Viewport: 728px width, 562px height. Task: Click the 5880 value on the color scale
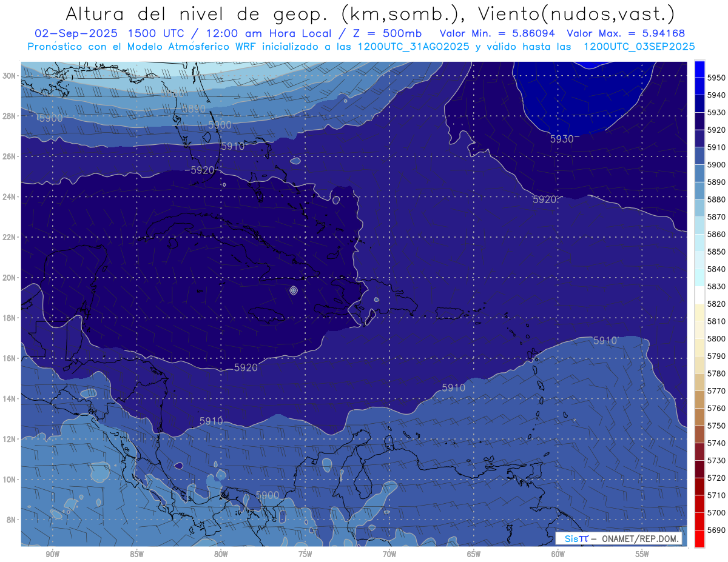coord(716,199)
